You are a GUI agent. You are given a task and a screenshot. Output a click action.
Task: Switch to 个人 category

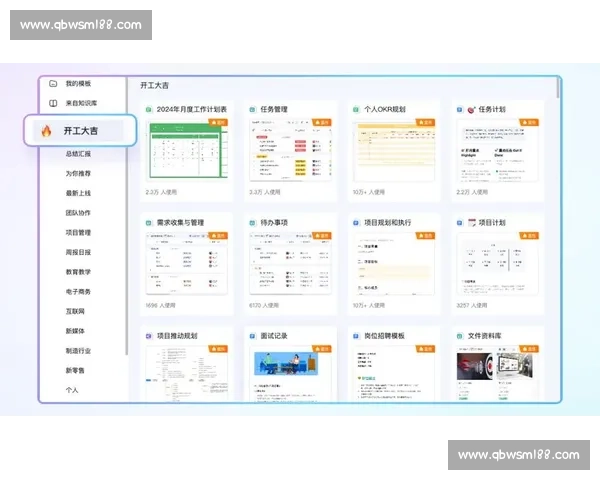coord(72,390)
